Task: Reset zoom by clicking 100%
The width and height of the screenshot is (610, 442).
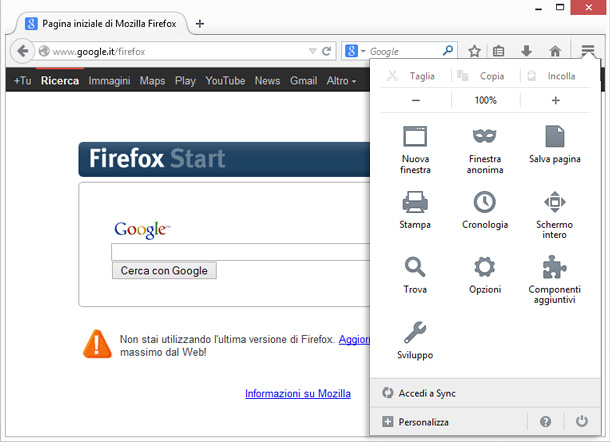Action: click(x=486, y=100)
